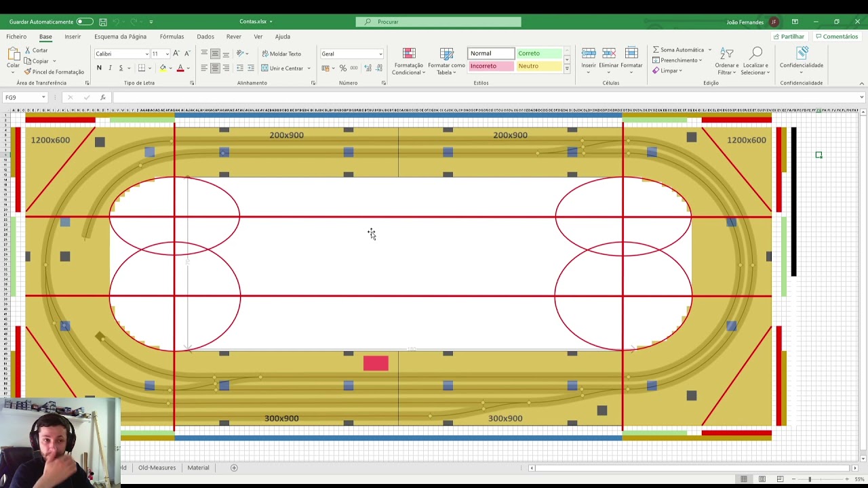Click accounting number format icon
Viewport: 868px width, 488px height.
click(x=325, y=68)
